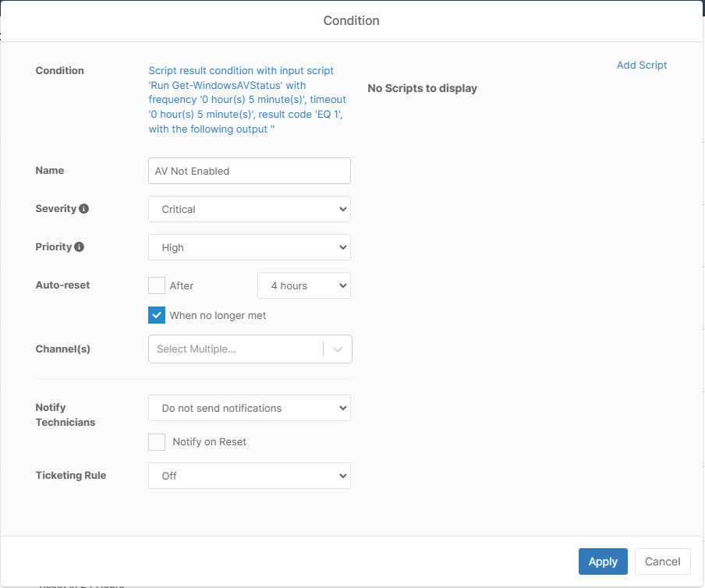Enable the Auto-reset After checkbox
Image resolution: width=705 pixels, height=588 pixels.
pos(157,285)
